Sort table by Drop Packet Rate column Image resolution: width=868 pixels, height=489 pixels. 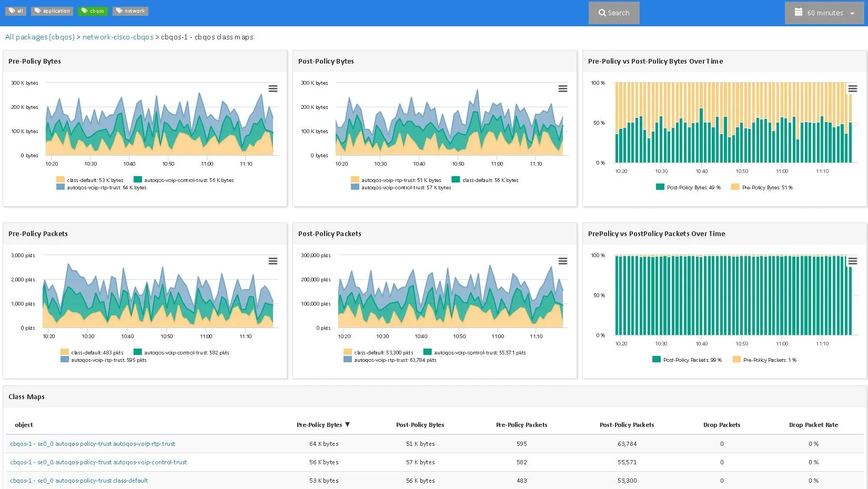(813, 425)
